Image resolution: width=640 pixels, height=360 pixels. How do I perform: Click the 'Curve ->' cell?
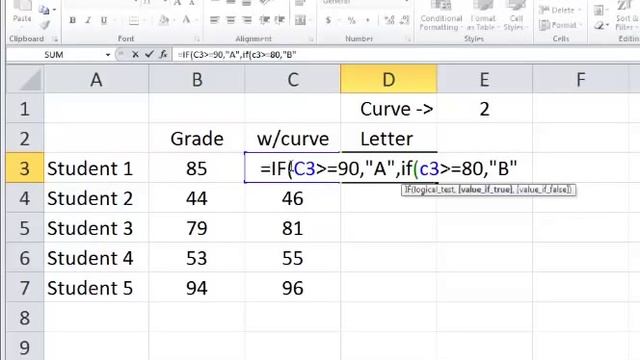pos(389,109)
